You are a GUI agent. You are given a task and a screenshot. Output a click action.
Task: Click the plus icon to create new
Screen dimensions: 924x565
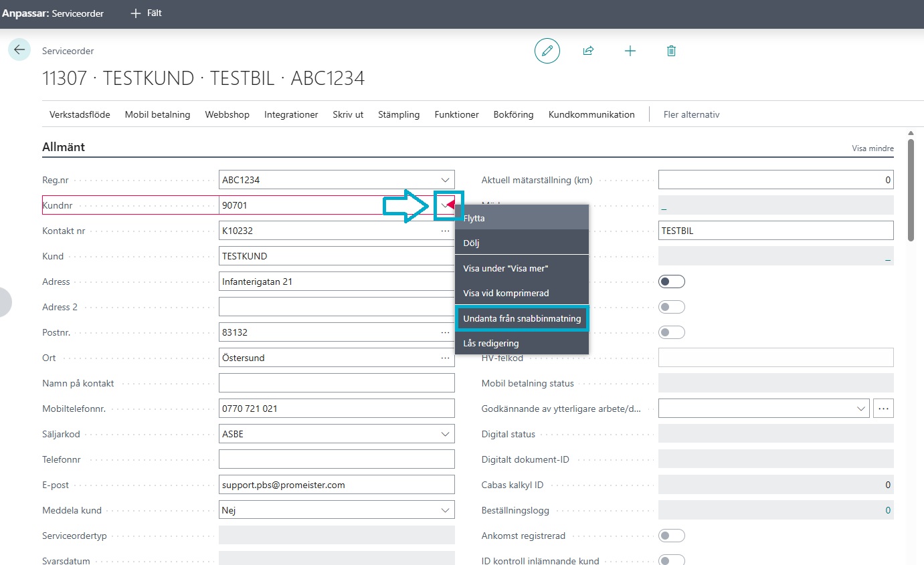click(x=630, y=51)
